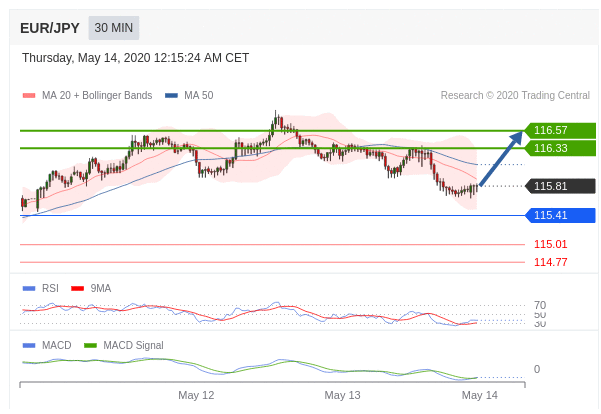Screen dimensions: 601x414
Task: Click the red 9MA legend swatch
Action: [x=77, y=289]
